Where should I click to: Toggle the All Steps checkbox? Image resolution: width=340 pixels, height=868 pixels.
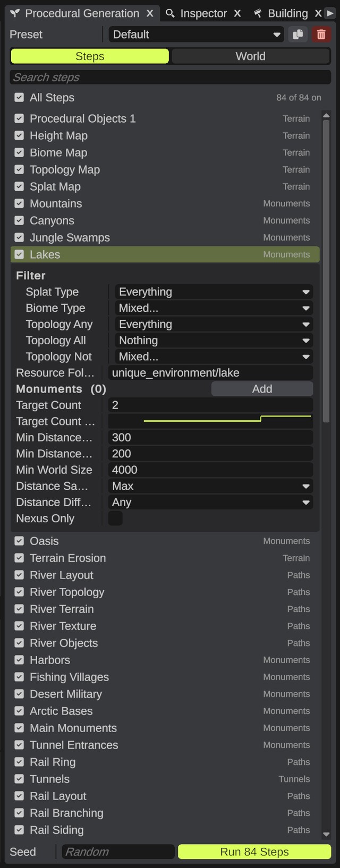point(19,97)
